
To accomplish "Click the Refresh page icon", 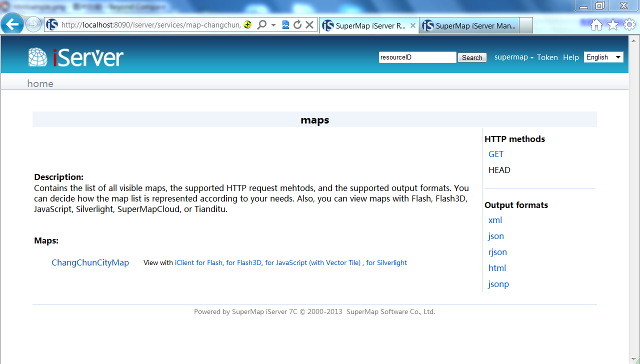I will coord(297,25).
